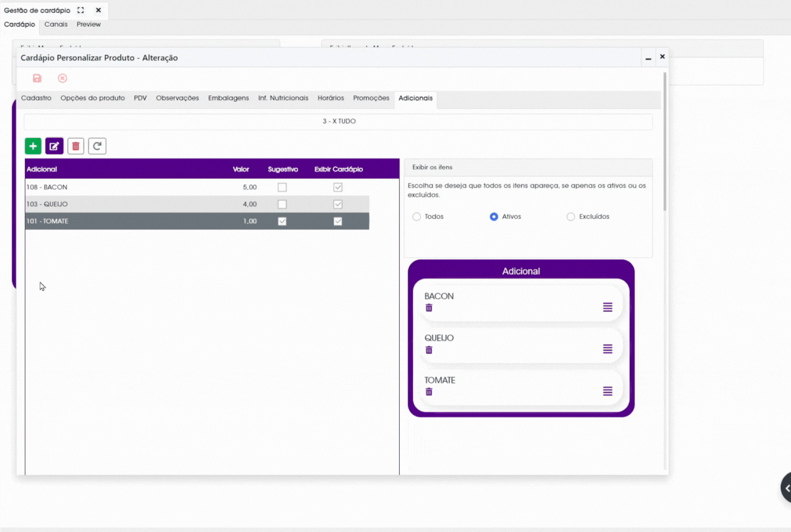Screen dimensions: 791x532
Task: Click the cancel circle-x icon
Action: (x=62, y=78)
